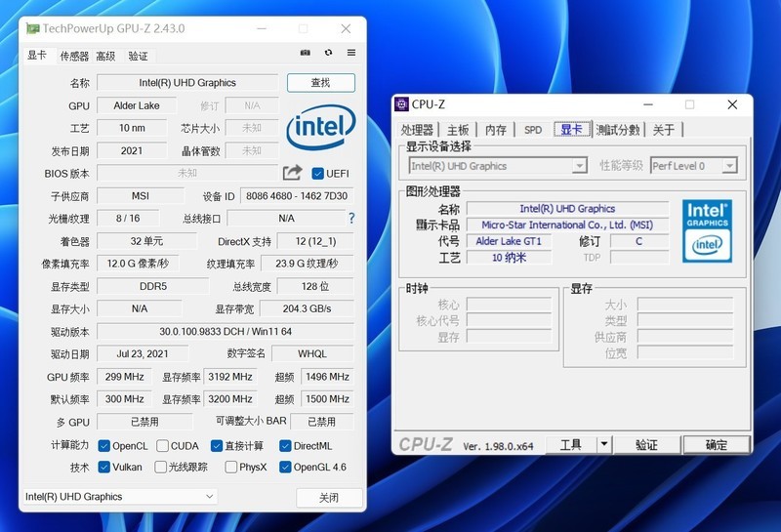
Task: Switch to the 显卡 tab in GPU-Z
Action: point(37,56)
